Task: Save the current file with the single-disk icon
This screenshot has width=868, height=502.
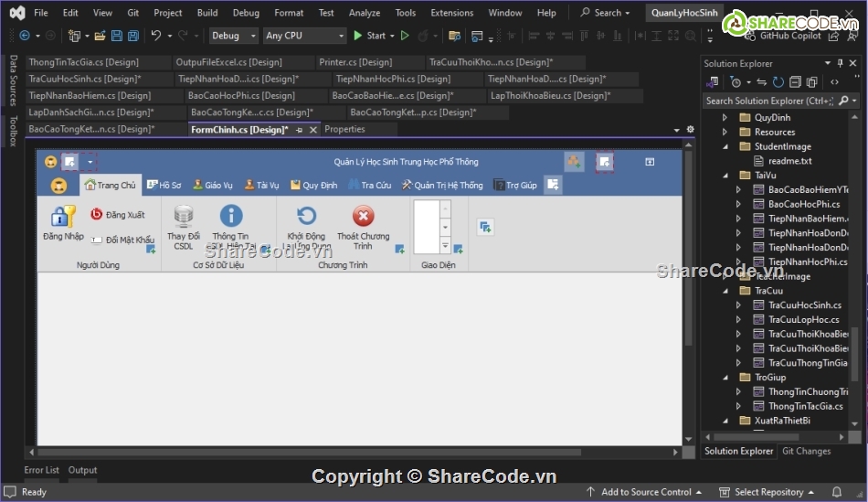Action: click(117, 36)
